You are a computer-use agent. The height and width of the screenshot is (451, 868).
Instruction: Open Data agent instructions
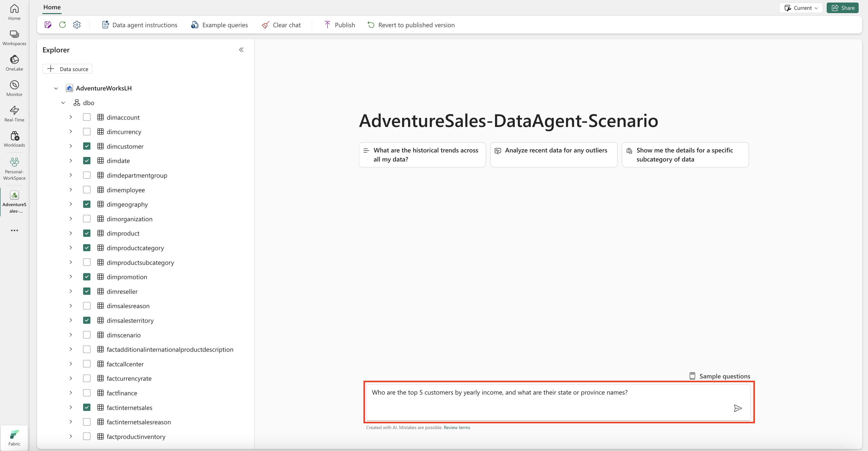click(x=140, y=25)
